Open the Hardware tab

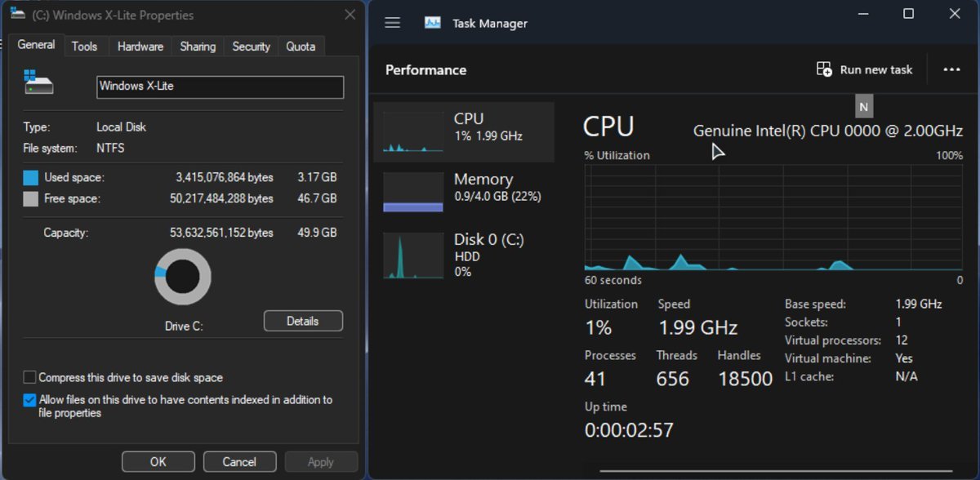[140, 47]
